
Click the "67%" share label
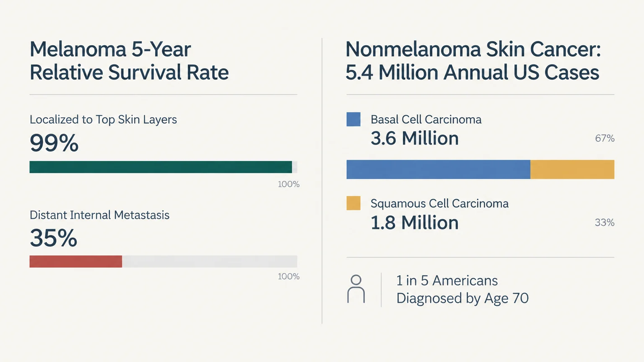tap(605, 138)
